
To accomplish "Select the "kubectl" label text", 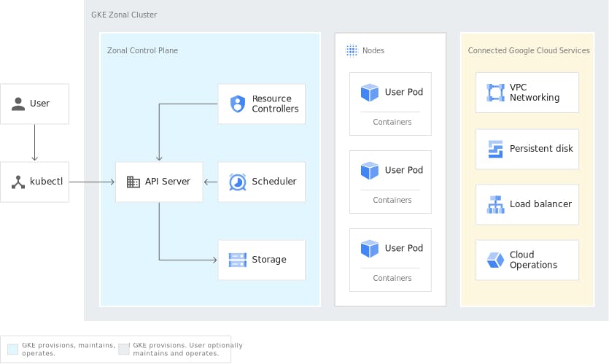I will (46, 182).
